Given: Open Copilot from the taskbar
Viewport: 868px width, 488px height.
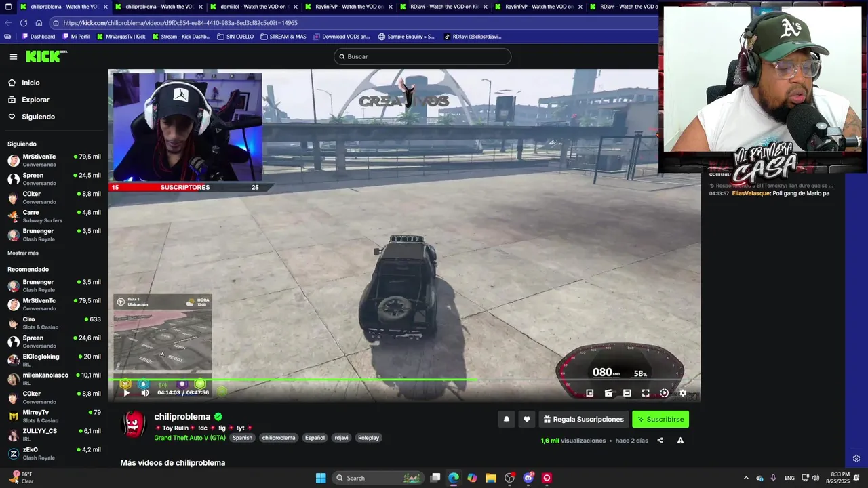Looking at the screenshot, I should (x=472, y=478).
